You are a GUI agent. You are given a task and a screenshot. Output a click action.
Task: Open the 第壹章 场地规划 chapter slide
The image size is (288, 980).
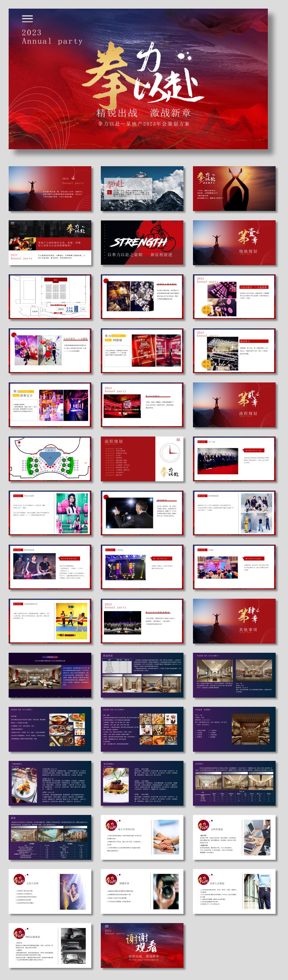pos(234,243)
